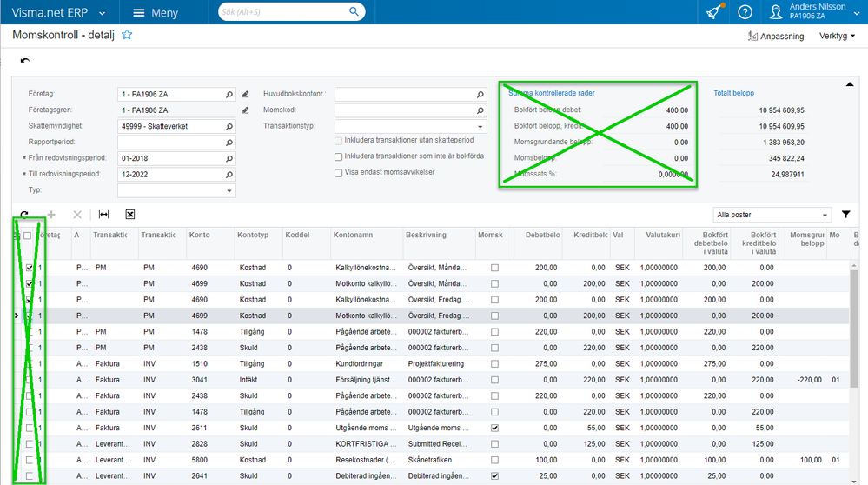Click the Rapportperiod input field
Viewport: 868px width, 485px height.
point(171,143)
